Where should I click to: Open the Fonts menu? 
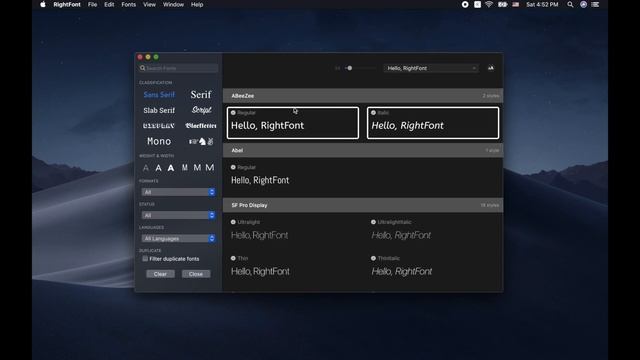129,4
